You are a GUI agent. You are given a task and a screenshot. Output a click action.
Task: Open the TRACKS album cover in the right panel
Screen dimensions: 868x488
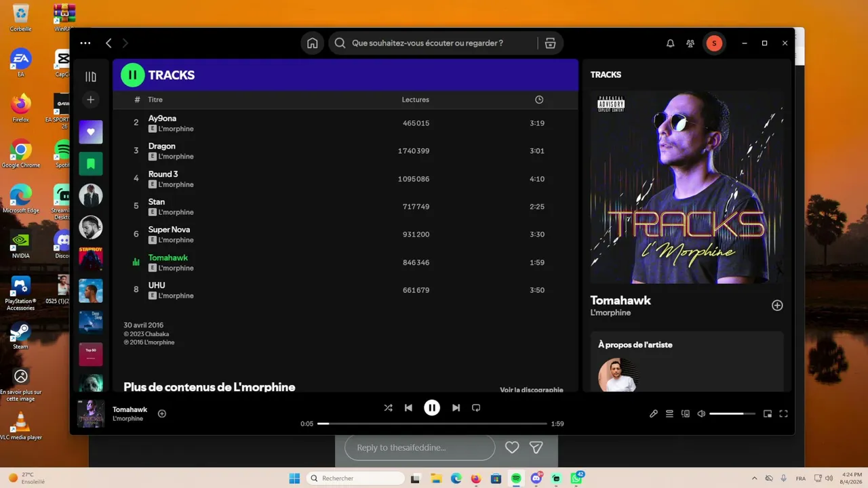coord(687,187)
